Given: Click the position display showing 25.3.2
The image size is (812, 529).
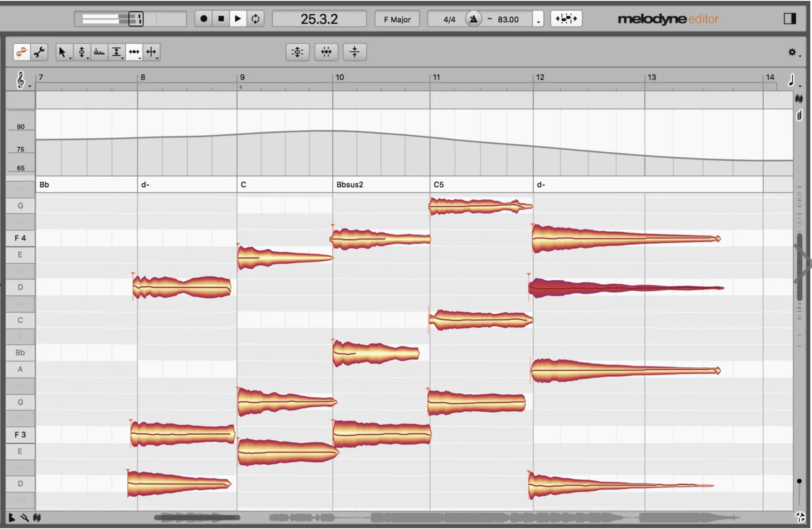Looking at the screenshot, I should [319, 18].
